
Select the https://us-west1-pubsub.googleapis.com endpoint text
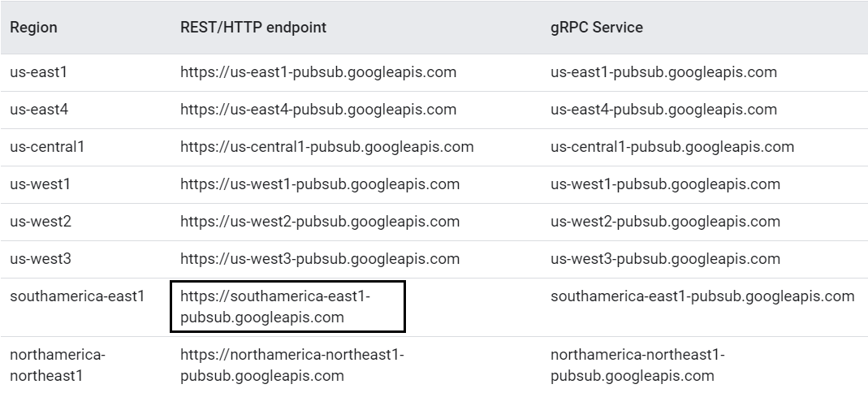[x=320, y=184]
